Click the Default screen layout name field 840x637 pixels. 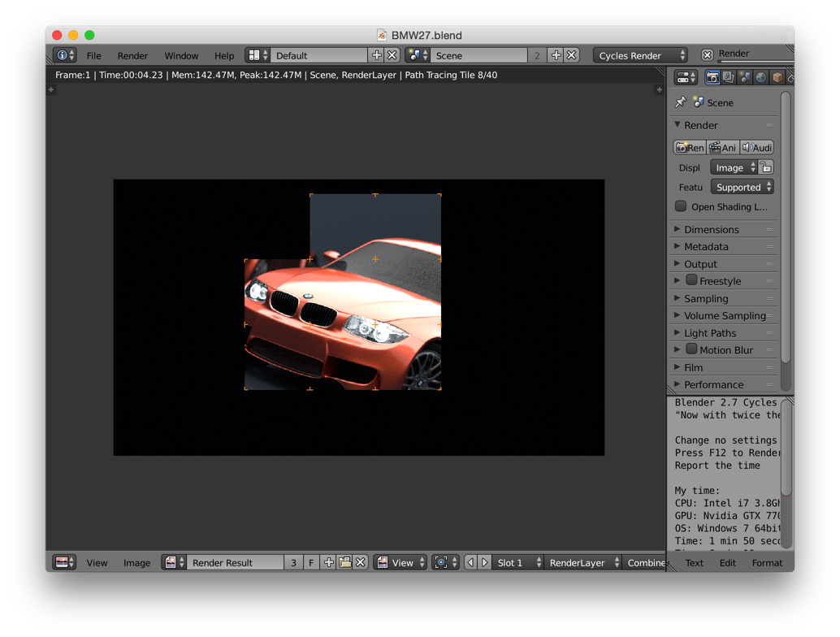tap(319, 55)
